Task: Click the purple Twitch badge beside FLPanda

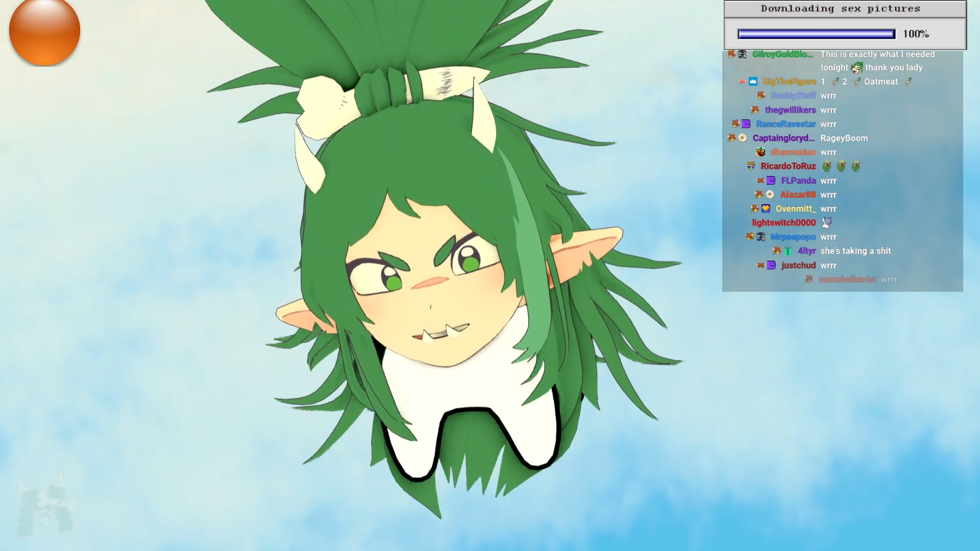Action: pyautogui.click(x=771, y=181)
